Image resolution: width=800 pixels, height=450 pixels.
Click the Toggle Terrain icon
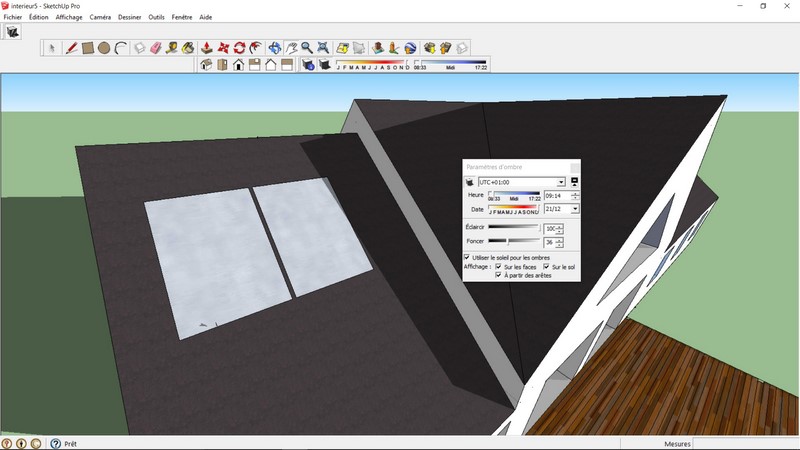pyautogui.click(x=359, y=48)
